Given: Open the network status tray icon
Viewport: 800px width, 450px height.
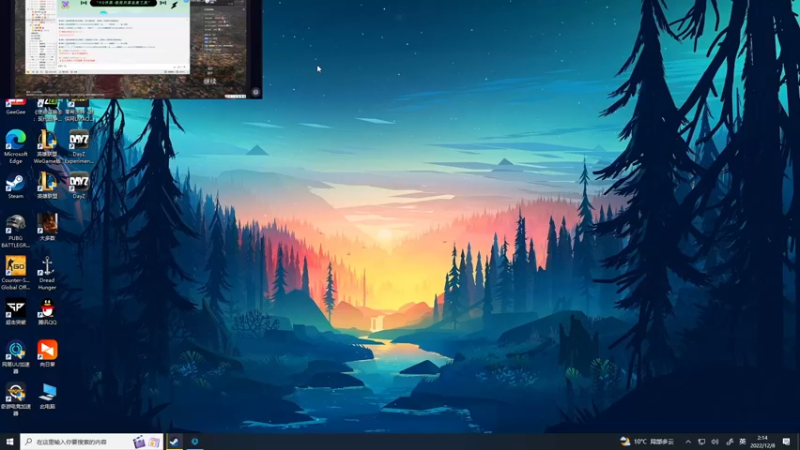Looking at the screenshot, I should (702, 442).
